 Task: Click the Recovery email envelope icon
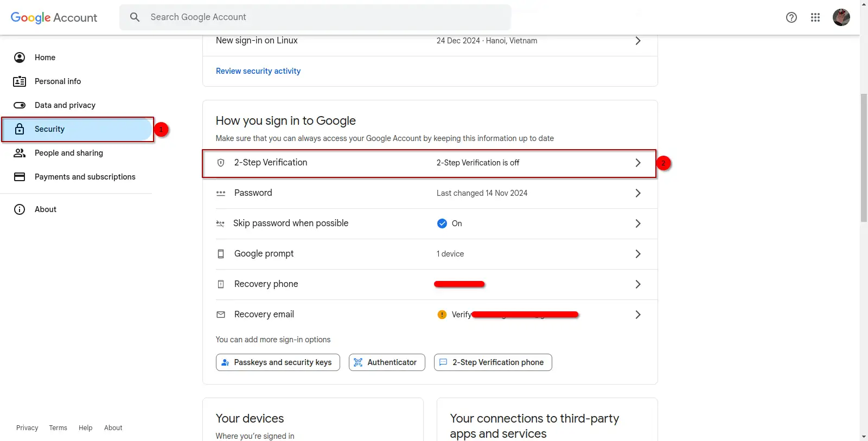[221, 315]
